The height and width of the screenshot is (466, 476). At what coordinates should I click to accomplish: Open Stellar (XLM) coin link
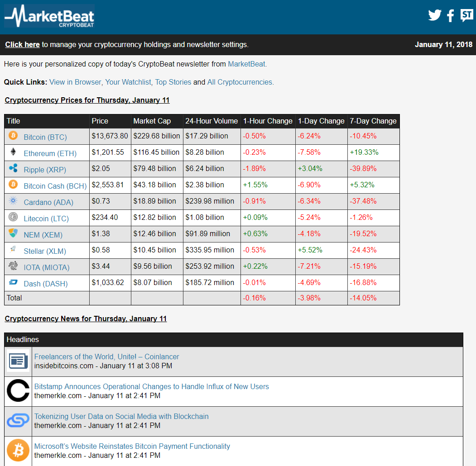click(45, 251)
